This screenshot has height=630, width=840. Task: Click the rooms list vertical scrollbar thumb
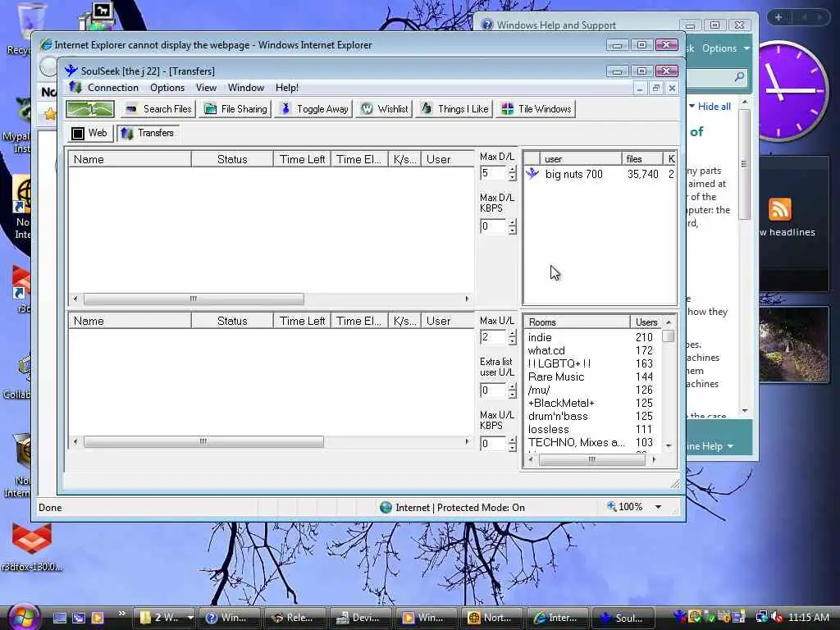tap(668, 336)
